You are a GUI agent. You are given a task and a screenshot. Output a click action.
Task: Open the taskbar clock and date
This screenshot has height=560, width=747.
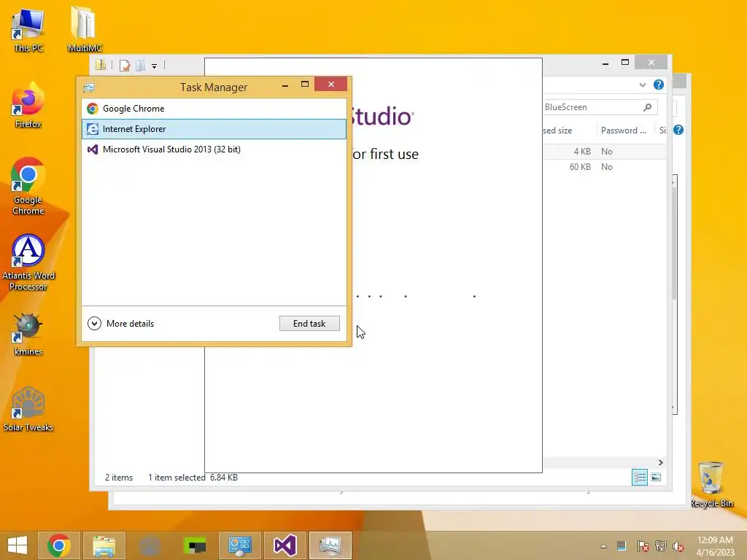click(x=715, y=546)
